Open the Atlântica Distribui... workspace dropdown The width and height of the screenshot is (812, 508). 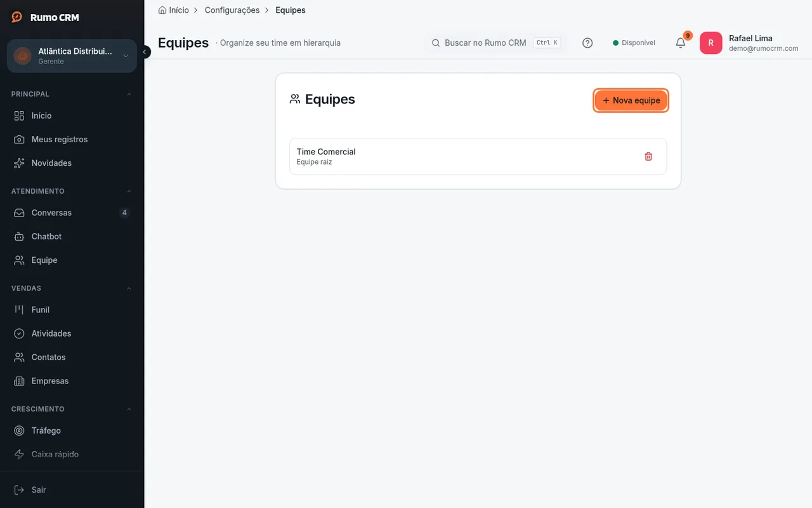point(72,56)
